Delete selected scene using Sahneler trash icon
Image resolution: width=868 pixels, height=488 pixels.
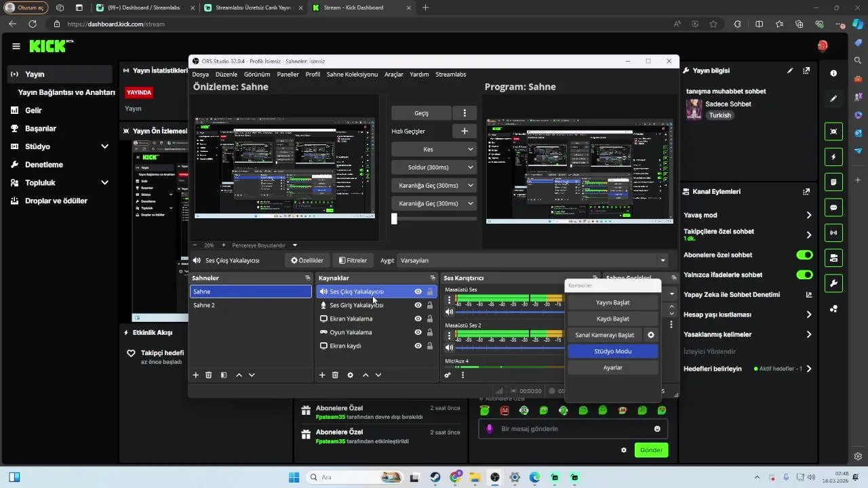tap(209, 375)
